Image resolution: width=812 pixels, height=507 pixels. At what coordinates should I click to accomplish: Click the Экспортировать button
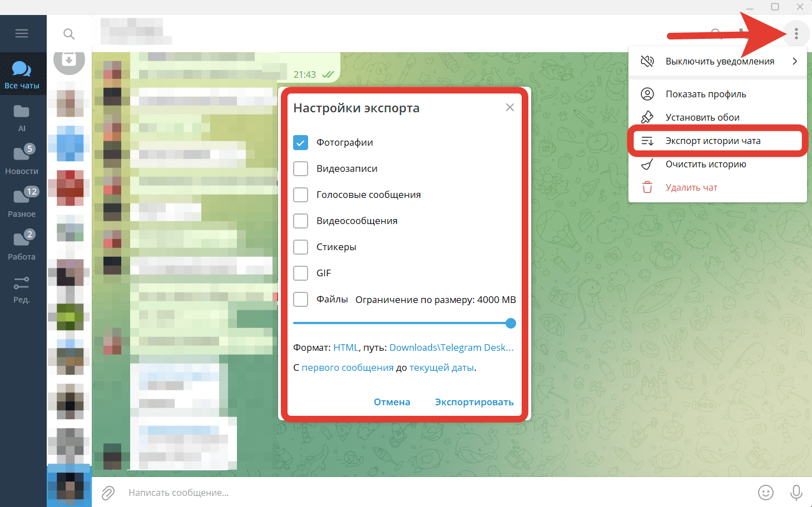474,402
